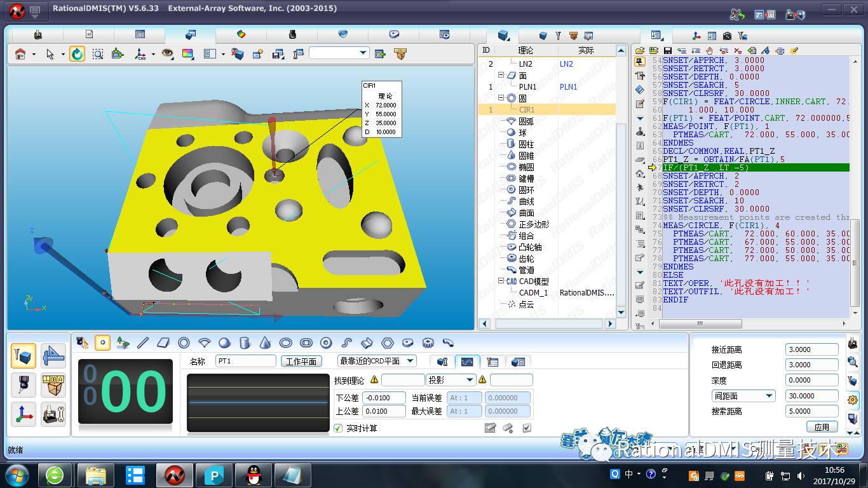Select the cylinder feature tool
Screen dimensions: 868x488
coord(245,343)
